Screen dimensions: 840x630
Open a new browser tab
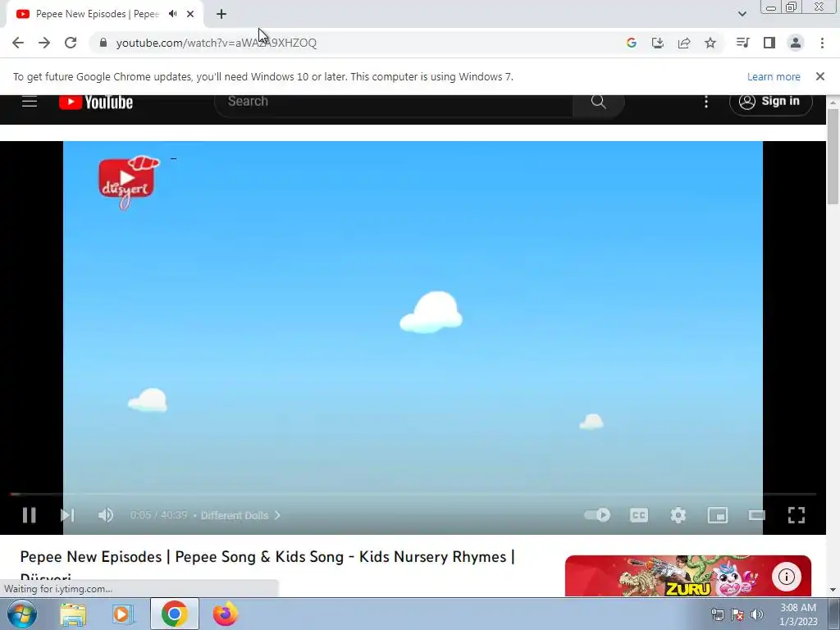[221, 14]
